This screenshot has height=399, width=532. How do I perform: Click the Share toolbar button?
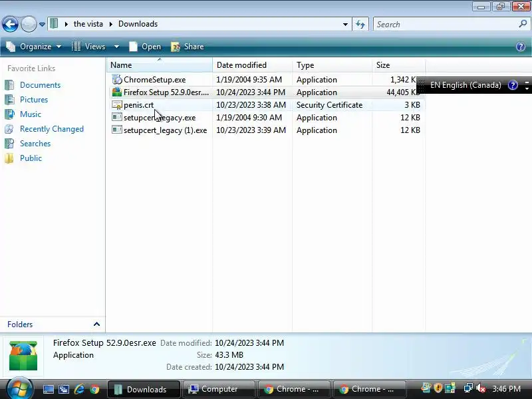188,47
